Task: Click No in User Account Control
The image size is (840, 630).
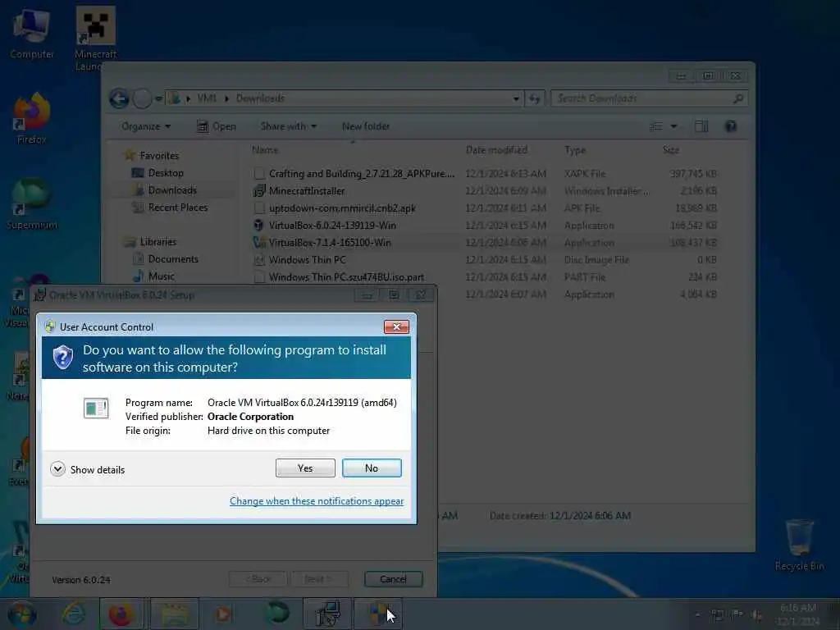Action: (x=372, y=468)
